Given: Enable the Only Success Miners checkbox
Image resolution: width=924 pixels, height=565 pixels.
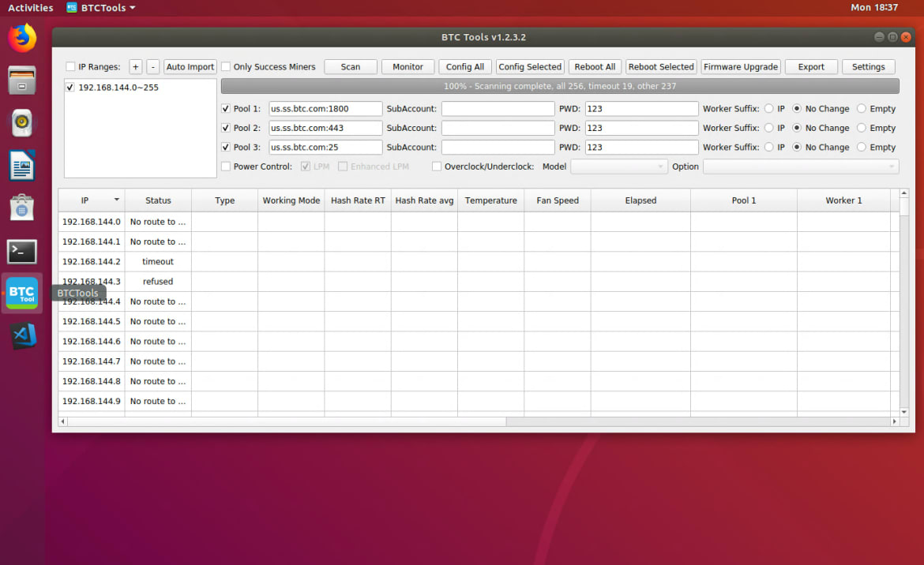Looking at the screenshot, I should tap(227, 66).
